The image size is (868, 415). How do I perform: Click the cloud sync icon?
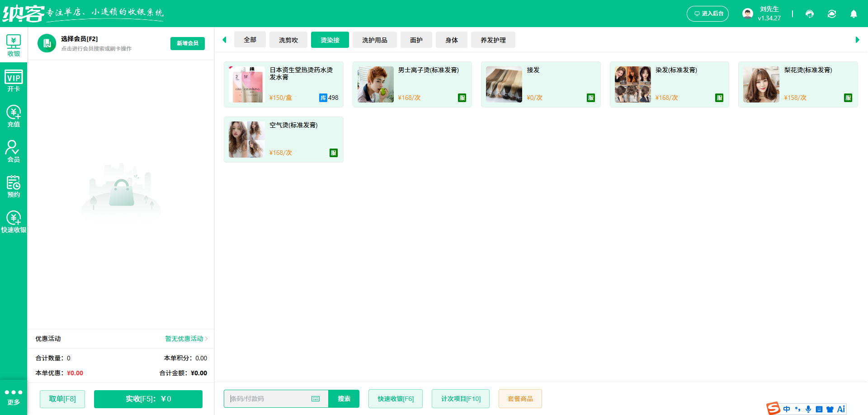832,14
